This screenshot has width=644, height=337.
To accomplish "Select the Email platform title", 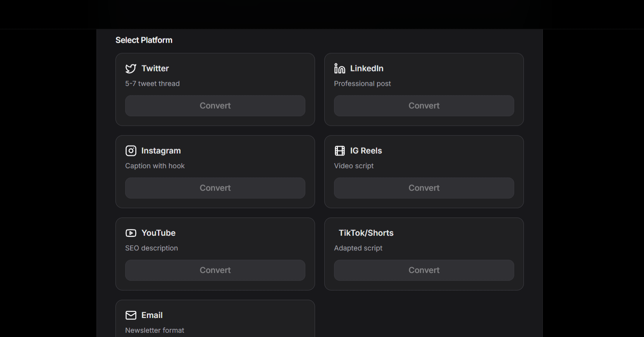I will click(x=152, y=315).
